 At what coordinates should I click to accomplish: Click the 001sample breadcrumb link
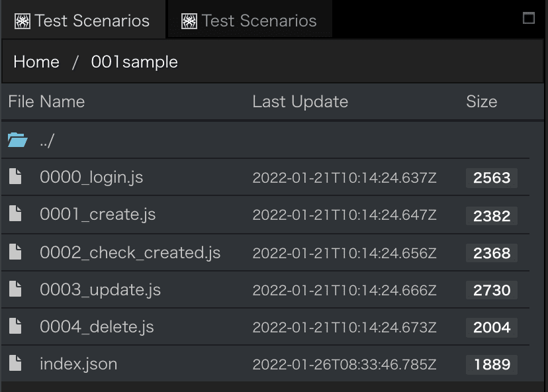coord(134,62)
